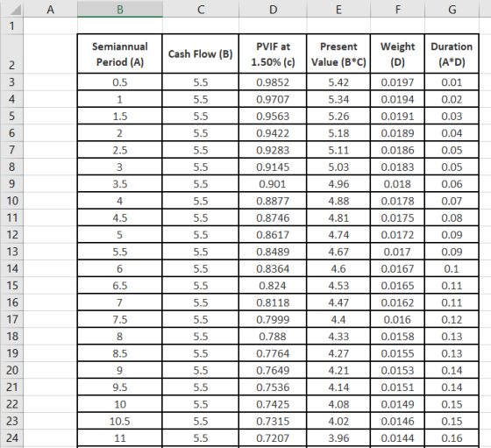Select cell with PVIF value 0.824
491x448 pixels.
[273, 285]
